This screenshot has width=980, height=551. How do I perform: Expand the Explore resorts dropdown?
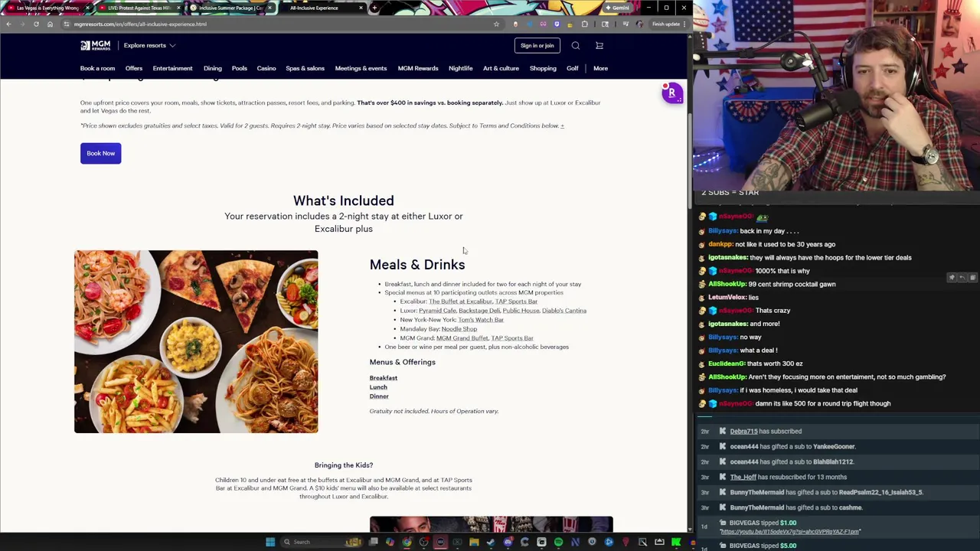click(x=149, y=45)
